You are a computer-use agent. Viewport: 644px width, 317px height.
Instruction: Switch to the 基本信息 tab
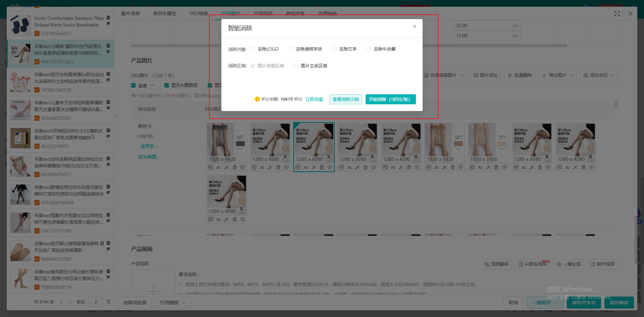[x=130, y=13]
